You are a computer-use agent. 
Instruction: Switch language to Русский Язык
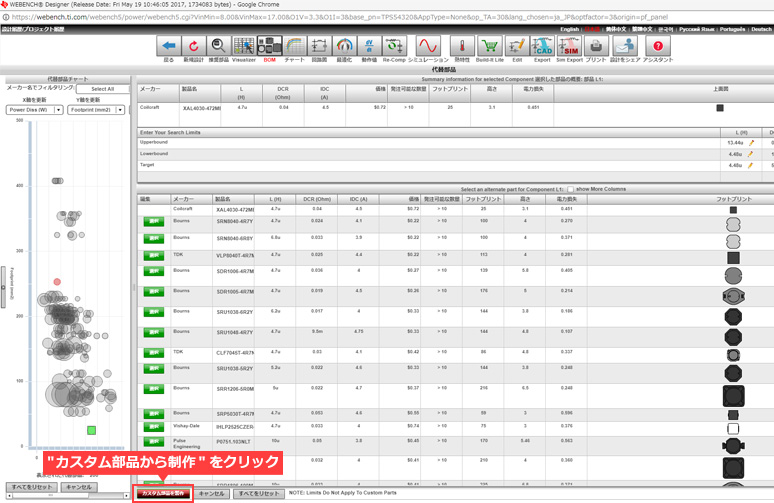(697, 29)
